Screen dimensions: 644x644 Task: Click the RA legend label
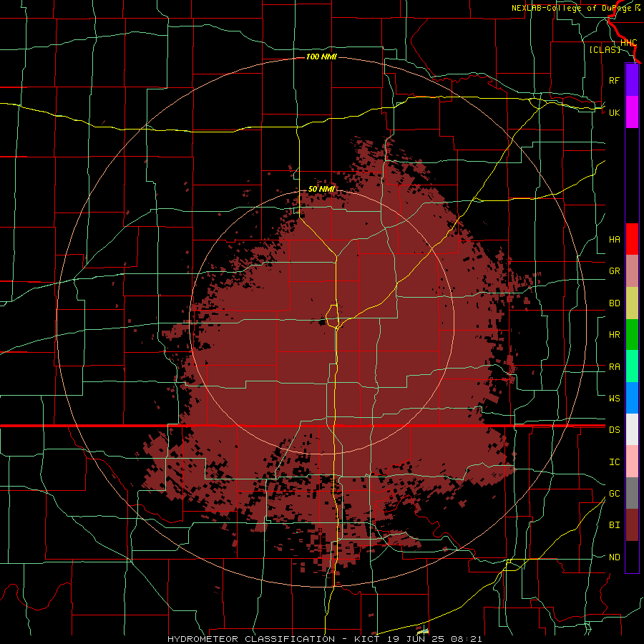[614, 366]
